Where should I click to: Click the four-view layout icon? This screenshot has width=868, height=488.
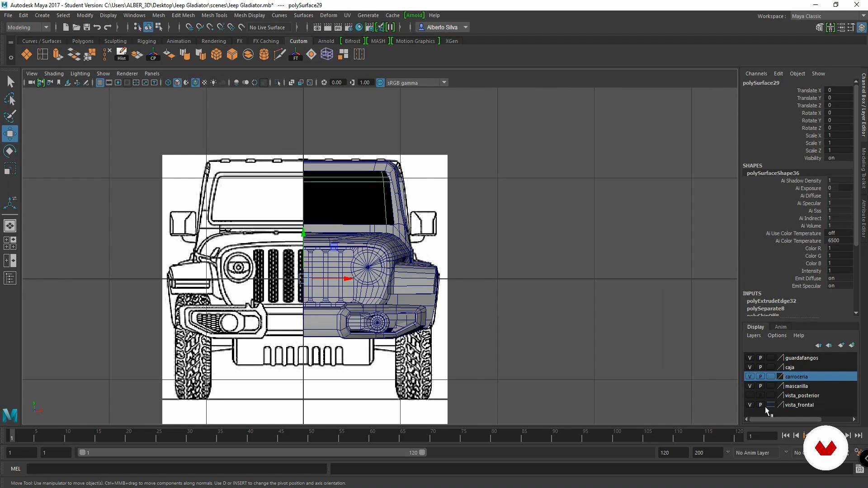click(x=10, y=243)
